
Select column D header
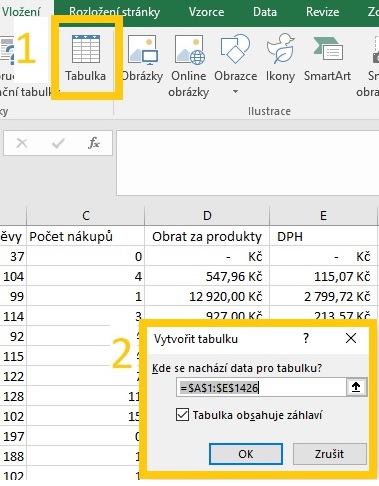(x=207, y=216)
